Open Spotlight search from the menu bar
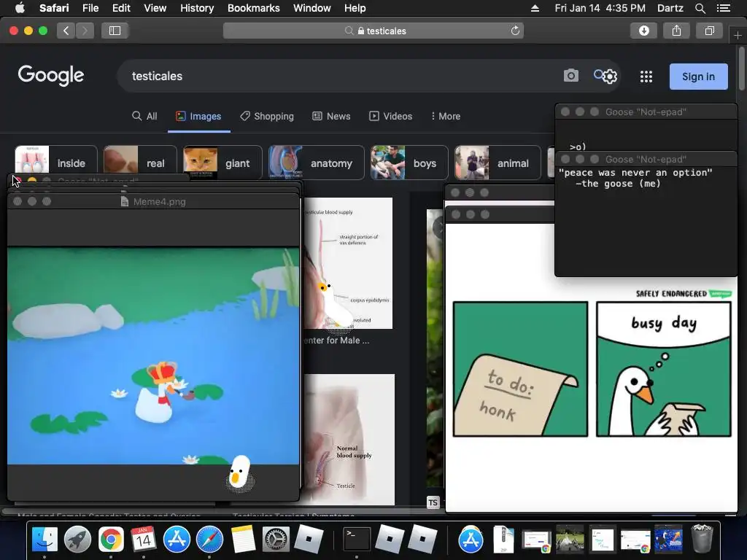The width and height of the screenshot is (747, 560). click(700, 8)
